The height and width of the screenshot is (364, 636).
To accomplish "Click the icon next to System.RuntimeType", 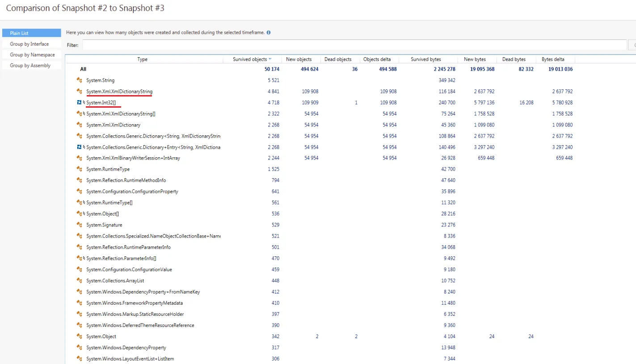I will click(80, 169).
